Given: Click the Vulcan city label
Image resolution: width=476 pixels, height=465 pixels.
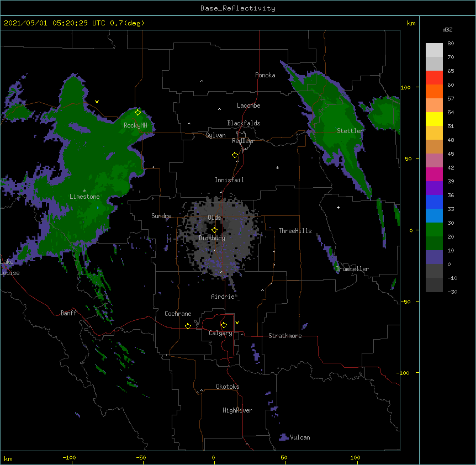Looking at the screenshot, I should pyautogui.click(x=300, y=437).
